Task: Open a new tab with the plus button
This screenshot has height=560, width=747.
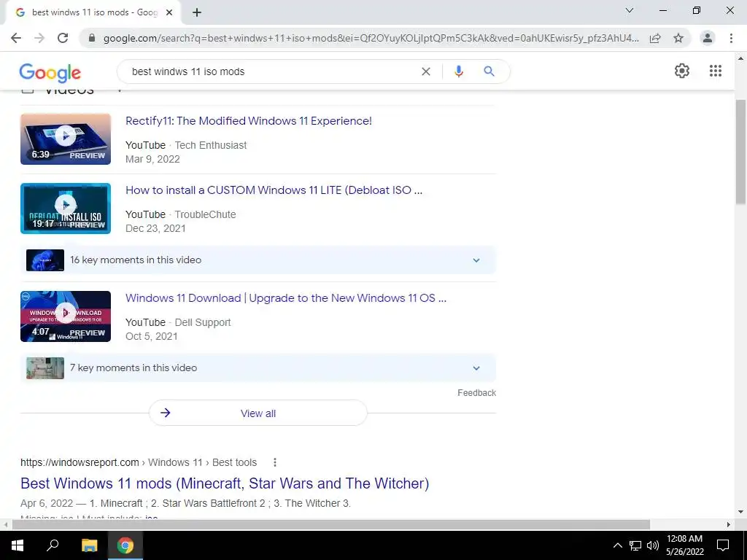Action: [197, 13]
